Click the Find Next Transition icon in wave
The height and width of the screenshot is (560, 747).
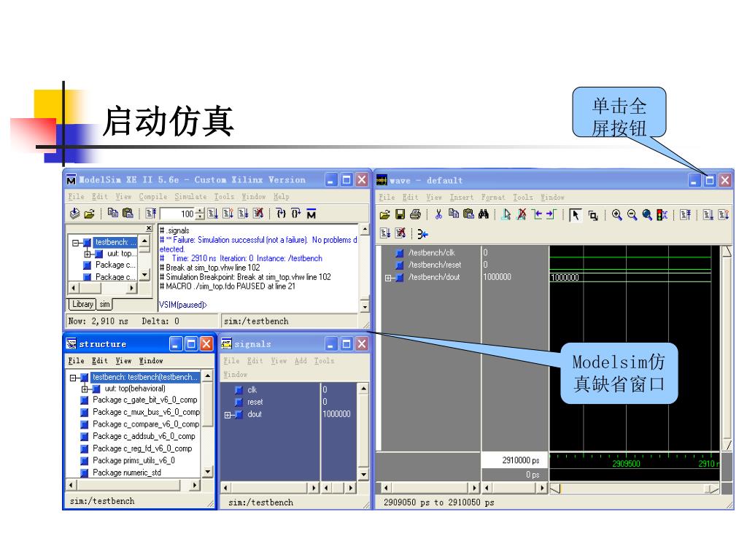pyautogui.click(x=551, y=215)
